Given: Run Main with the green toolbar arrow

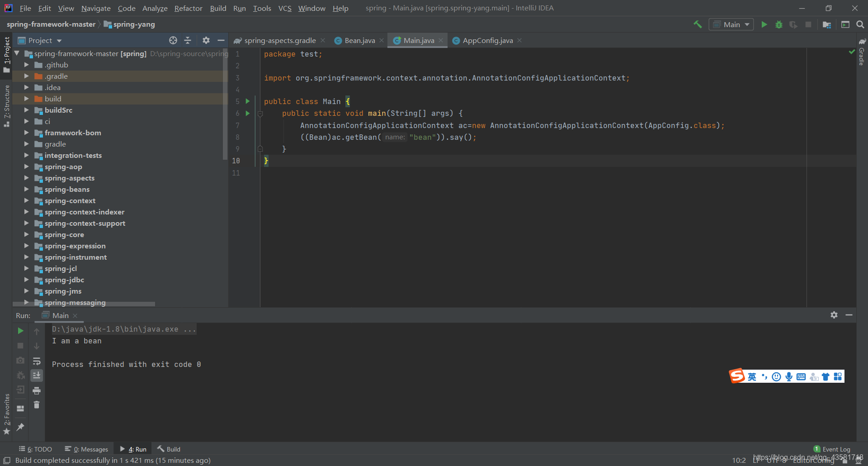Looking at the screenshot, I should click(764, 24).
